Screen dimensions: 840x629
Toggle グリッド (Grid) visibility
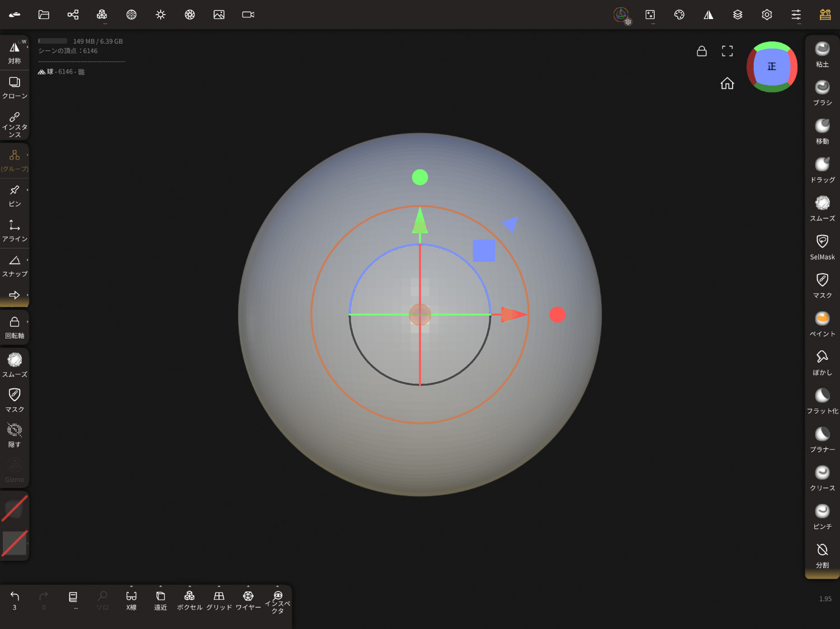pos(219,600)
